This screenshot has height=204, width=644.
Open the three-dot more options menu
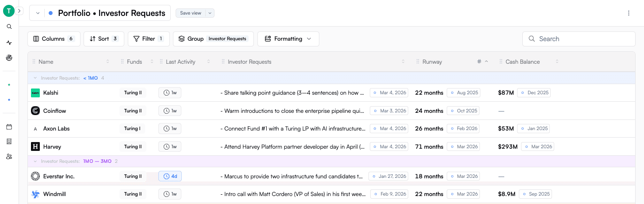[629, 13]
